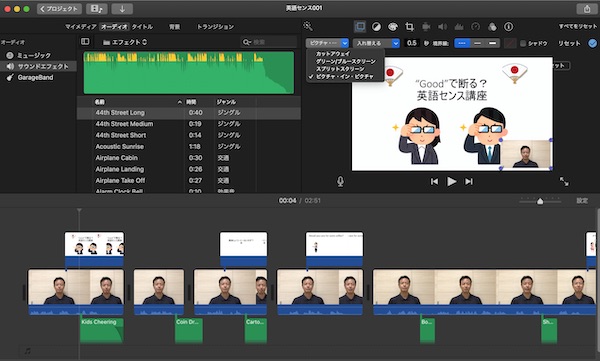600x361 pixels.
Task: Click the picture-in-picture inset in viewer
Action: pyautogui.click(x=526, y=154)
